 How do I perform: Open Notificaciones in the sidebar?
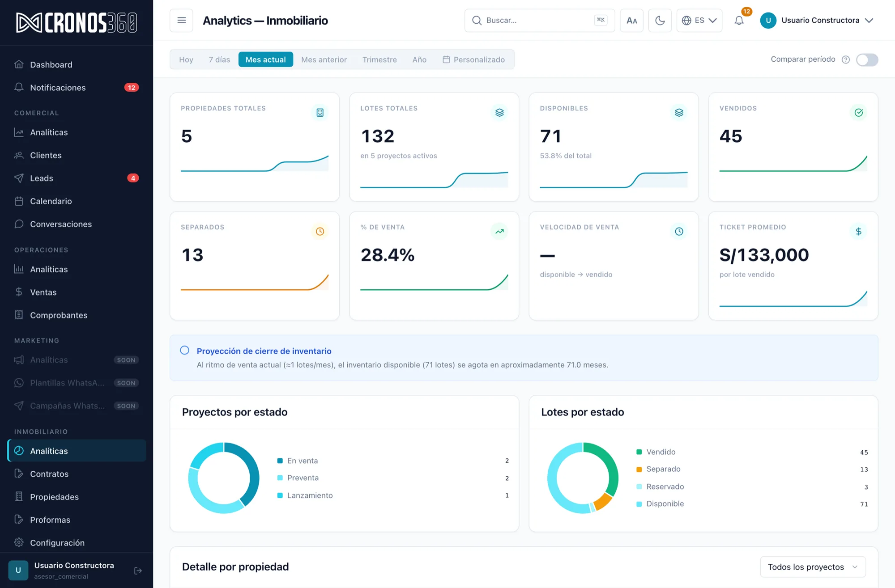tap(77, 88)
